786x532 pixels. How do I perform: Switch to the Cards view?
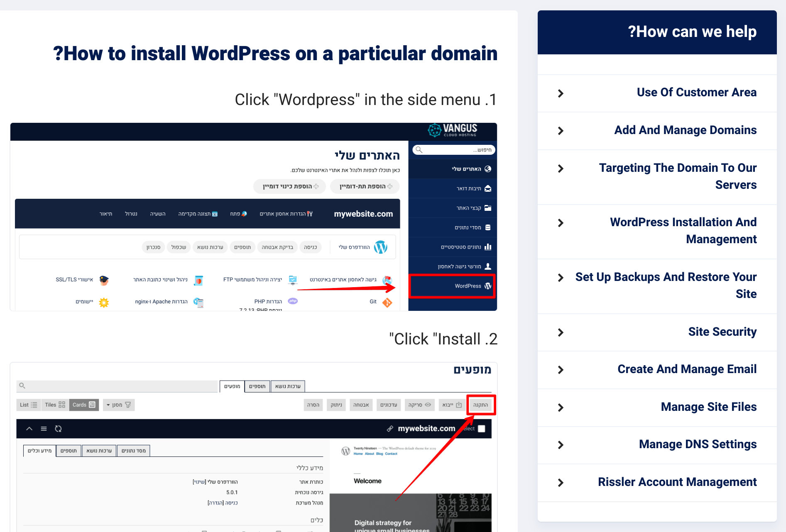[x=84, y=405]
